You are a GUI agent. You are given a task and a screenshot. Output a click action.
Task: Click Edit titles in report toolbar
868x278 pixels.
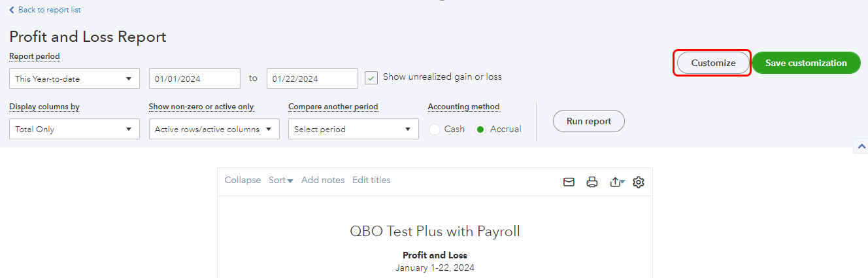point(371,181)
